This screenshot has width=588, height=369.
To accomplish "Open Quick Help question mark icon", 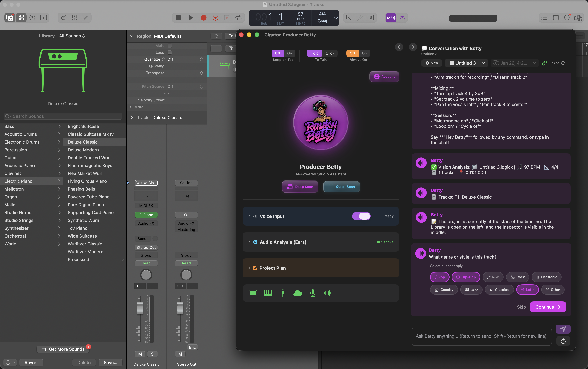I will tap(32, 18).
